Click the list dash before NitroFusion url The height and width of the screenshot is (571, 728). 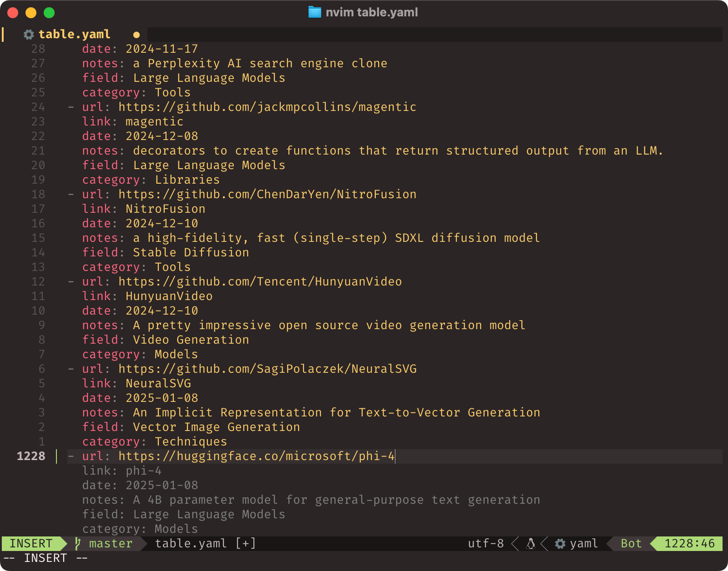[x=71, y=195]
